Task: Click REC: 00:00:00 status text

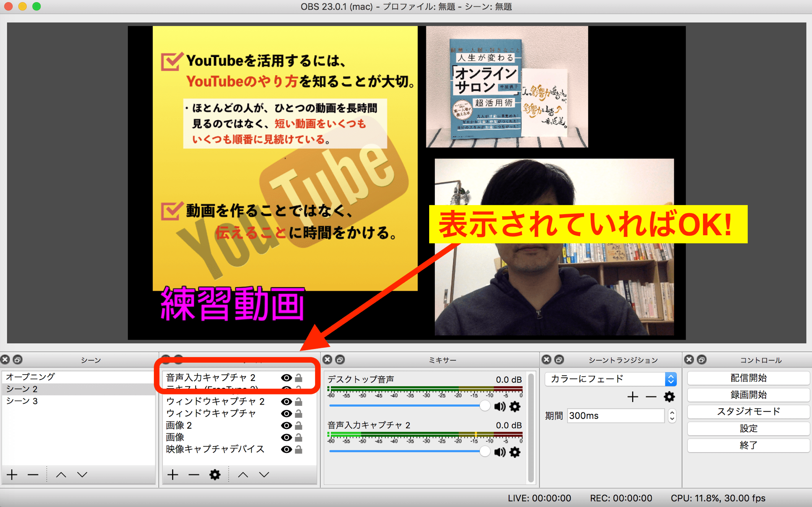Action: coord(621,498)
